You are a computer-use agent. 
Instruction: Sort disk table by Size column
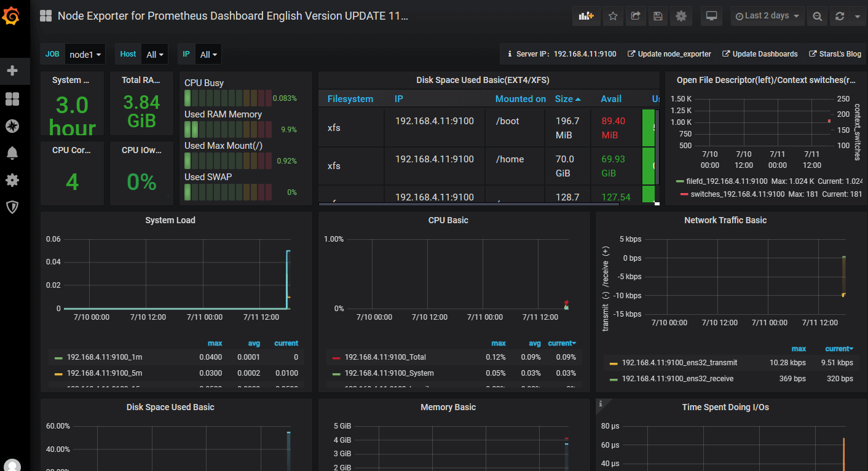567,99
